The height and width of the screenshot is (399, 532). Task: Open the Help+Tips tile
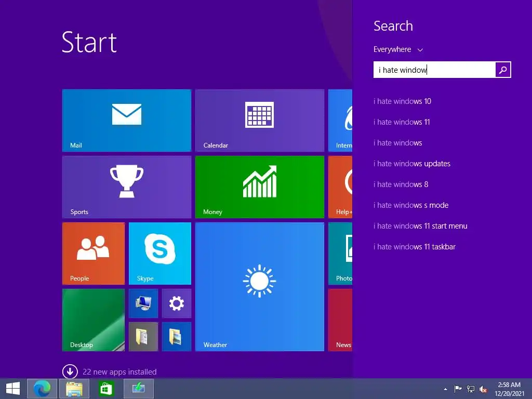(x=340, y=187)
